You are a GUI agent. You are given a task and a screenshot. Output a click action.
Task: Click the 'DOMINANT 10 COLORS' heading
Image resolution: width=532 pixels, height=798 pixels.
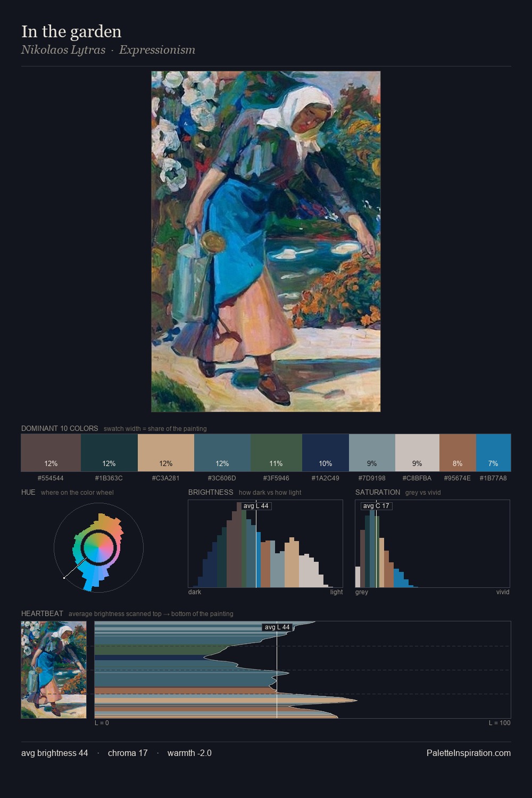pos(60,428)
